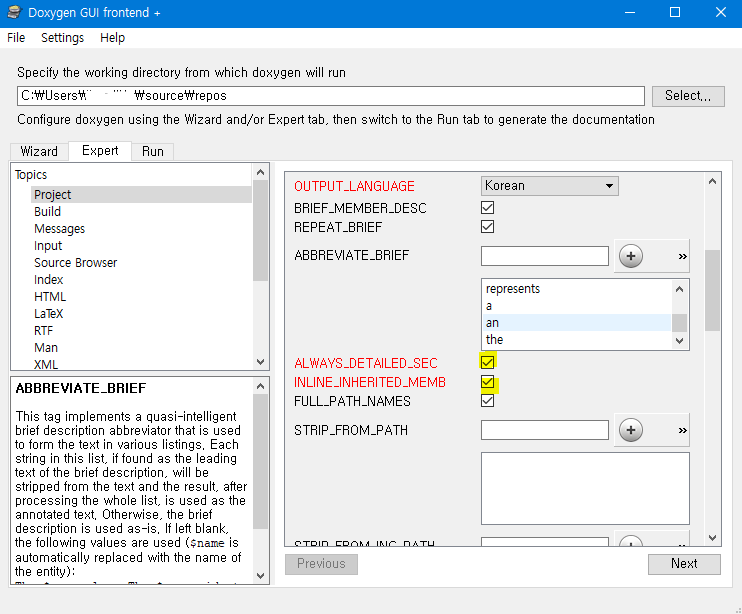Click the FULL_PATH_NAMES label
The width and height of the screenshot is (742, 614).
(x=352, y=401)
